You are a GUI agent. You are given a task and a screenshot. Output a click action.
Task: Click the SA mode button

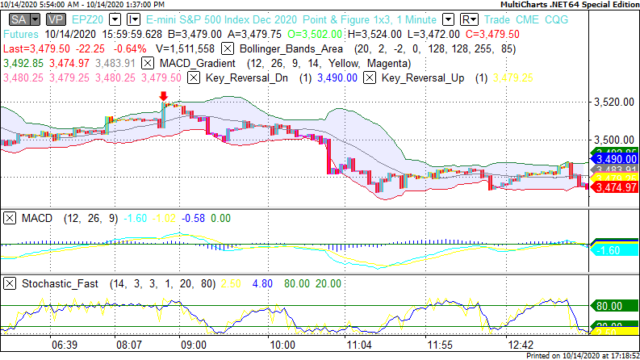click(x=19, y=20)
